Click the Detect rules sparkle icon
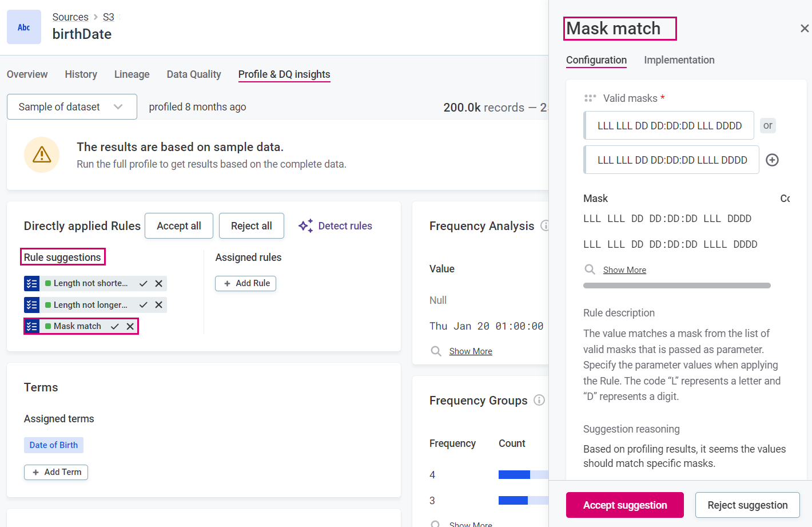 point(305,226)
